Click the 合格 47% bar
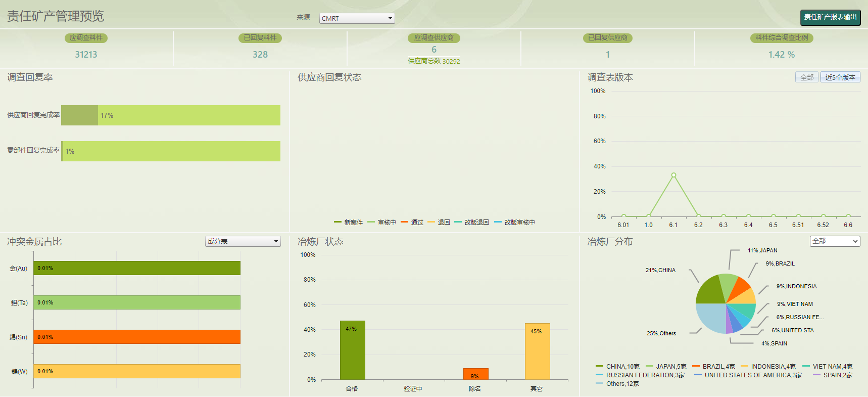The image size is (868, 397). click(x=352, y=350)
